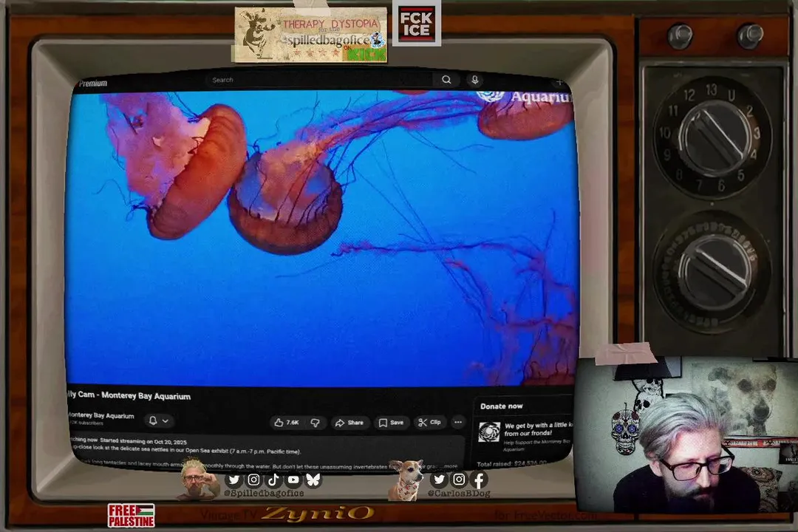The image size is (798, 532).
Task: Click the Spilledbagofice avatar photo
Action: (x=197, y=480)
